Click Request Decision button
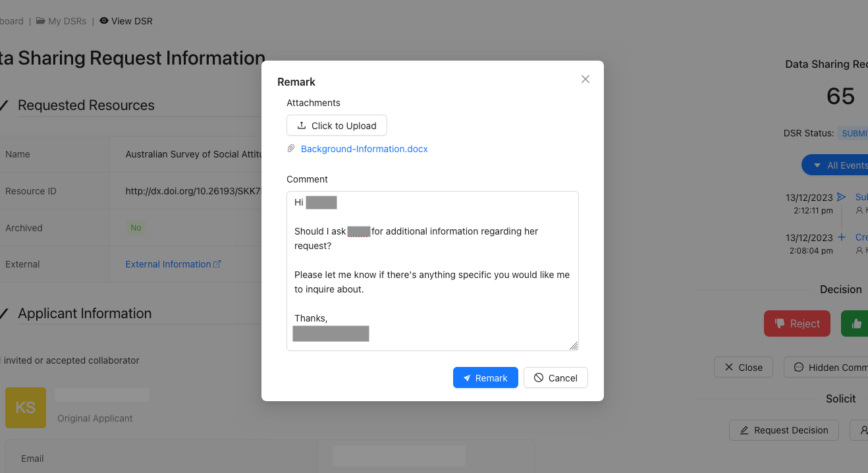868x473 pixels. (x=784, y=430)
